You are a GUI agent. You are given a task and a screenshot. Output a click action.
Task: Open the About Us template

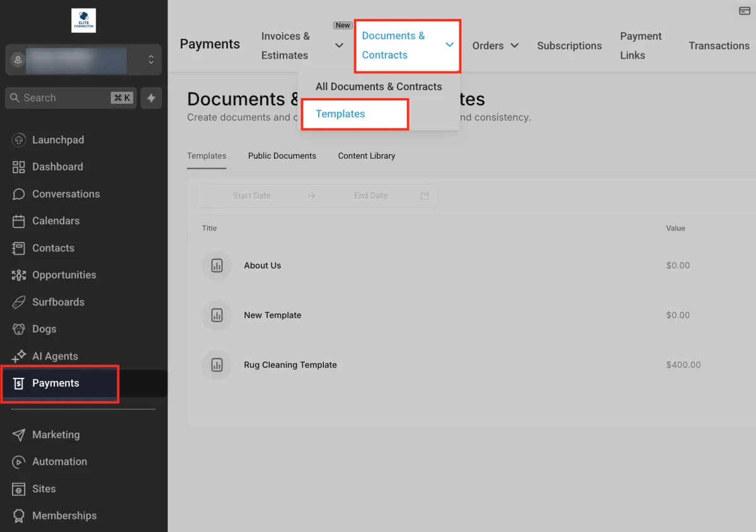pos(262,266)
